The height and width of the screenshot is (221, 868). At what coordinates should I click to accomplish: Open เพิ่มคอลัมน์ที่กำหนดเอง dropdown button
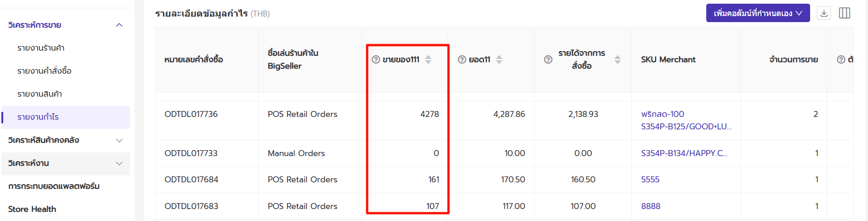click(758, 13)
